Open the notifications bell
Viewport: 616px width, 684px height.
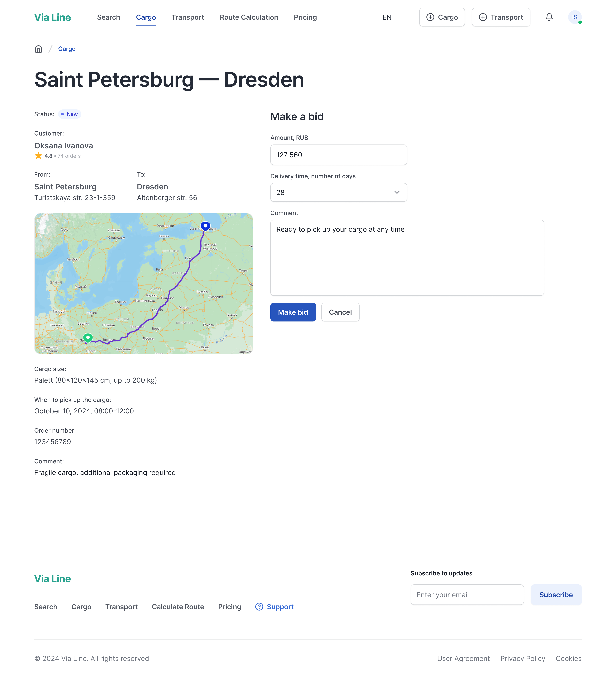coord(549,17)
